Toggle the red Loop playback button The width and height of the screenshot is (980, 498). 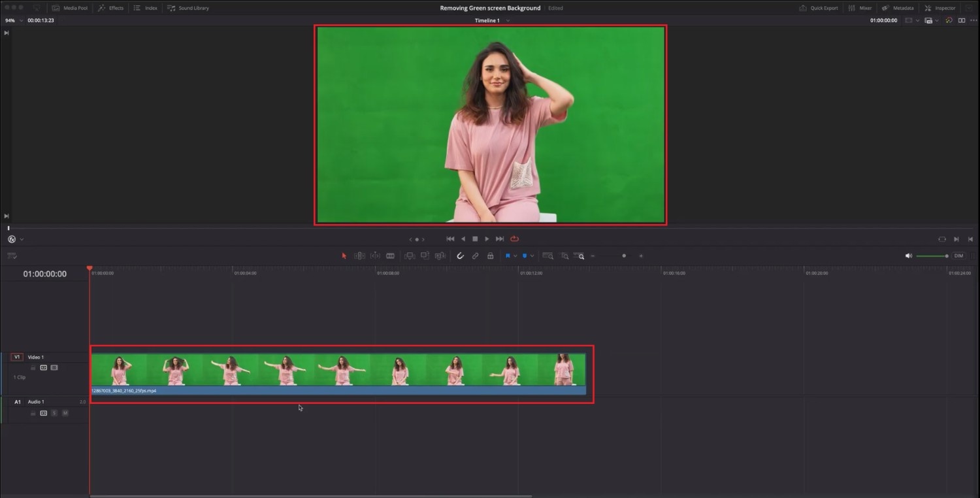point(514,239)
